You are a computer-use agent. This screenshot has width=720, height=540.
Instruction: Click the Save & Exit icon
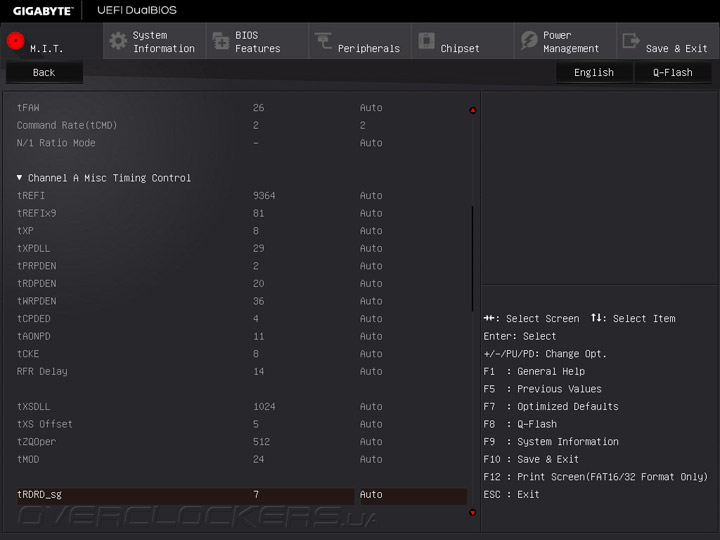631,41
